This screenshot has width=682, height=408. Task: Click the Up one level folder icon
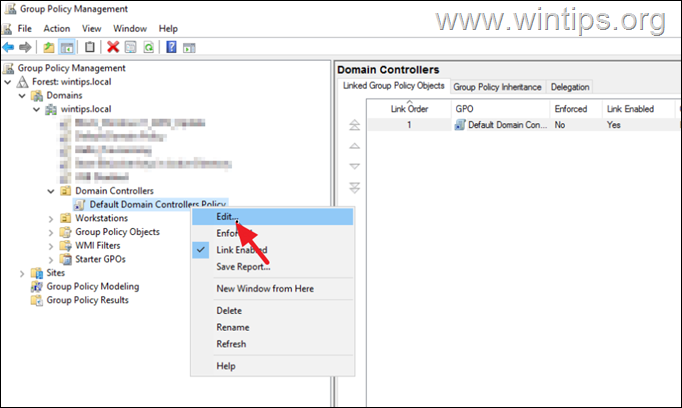coord(49,47)
